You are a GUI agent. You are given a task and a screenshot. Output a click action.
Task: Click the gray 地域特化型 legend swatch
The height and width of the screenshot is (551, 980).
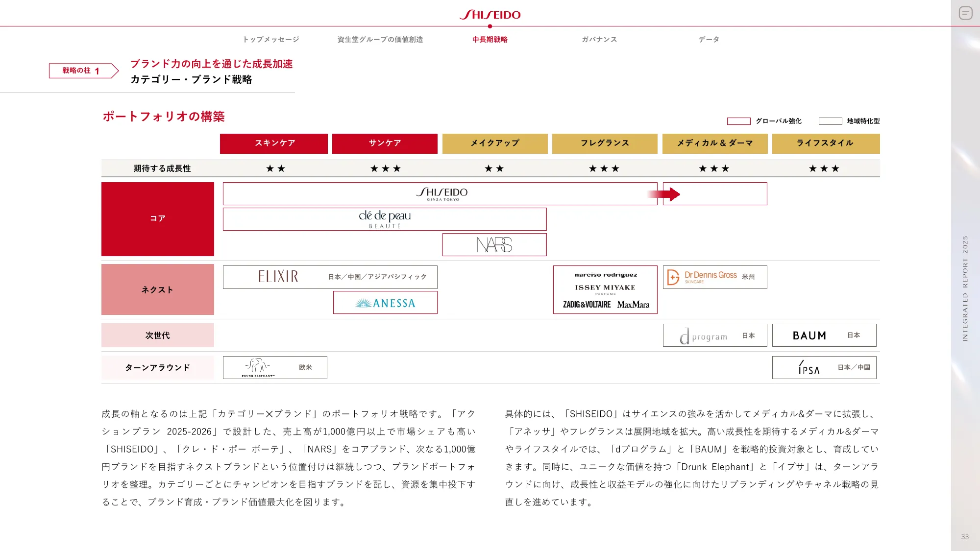tap(831, 121)
